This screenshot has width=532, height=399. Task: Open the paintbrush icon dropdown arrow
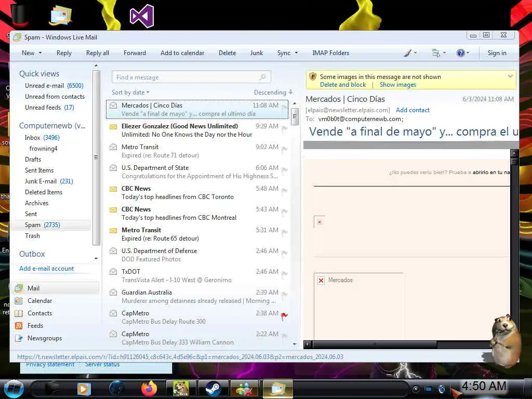pyautogui.click(x=415, y=53)
